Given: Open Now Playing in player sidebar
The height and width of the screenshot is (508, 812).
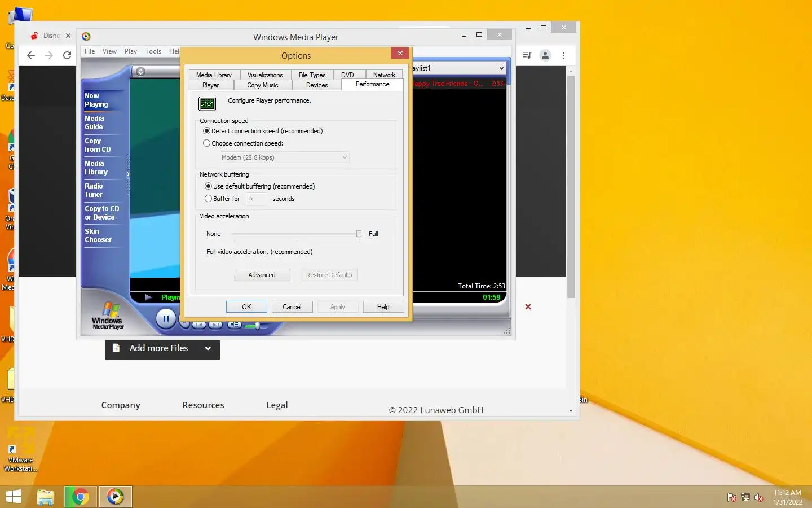Looking at the screenshot, I should [x=96, y=100].
